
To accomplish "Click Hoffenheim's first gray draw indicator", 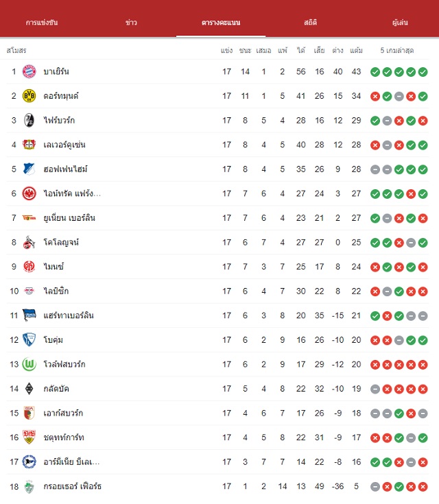I will pyautogui.click(x=375, y=169).
